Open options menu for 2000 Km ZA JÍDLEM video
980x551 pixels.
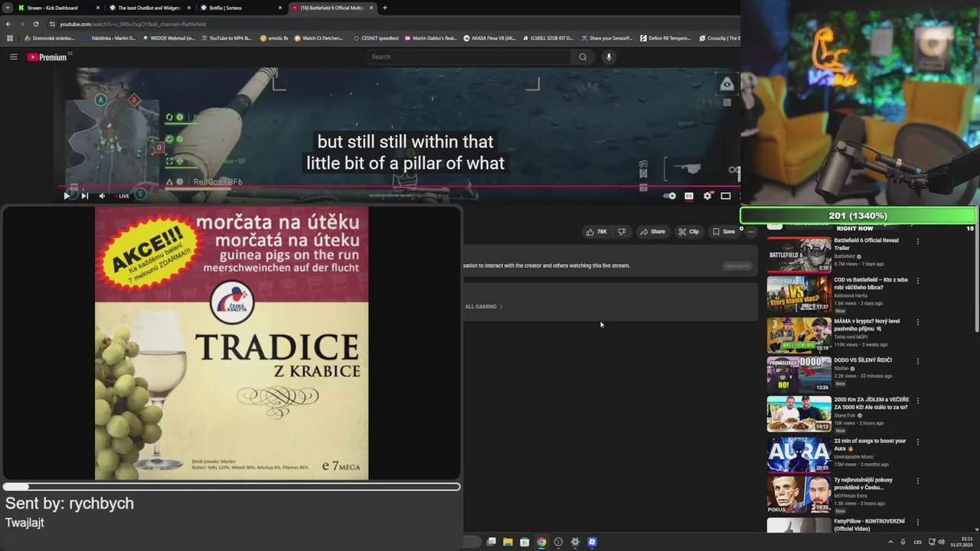pos(917,400)
